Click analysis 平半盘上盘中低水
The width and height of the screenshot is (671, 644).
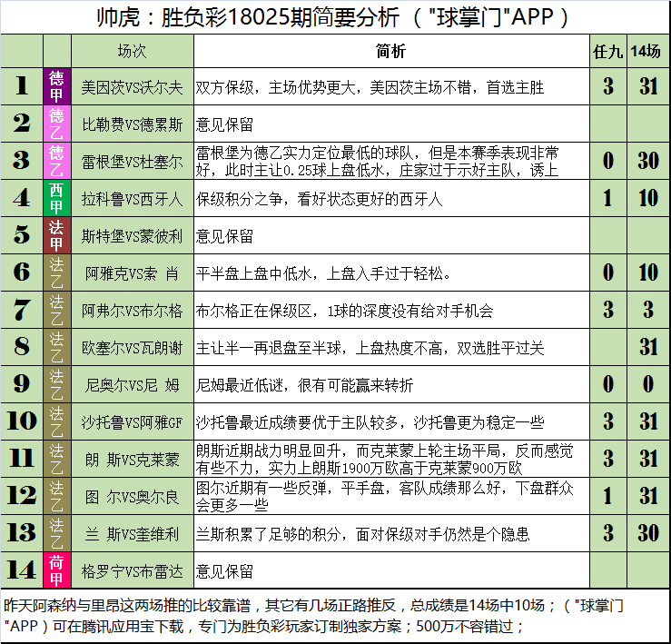click(x=323, y=273)
